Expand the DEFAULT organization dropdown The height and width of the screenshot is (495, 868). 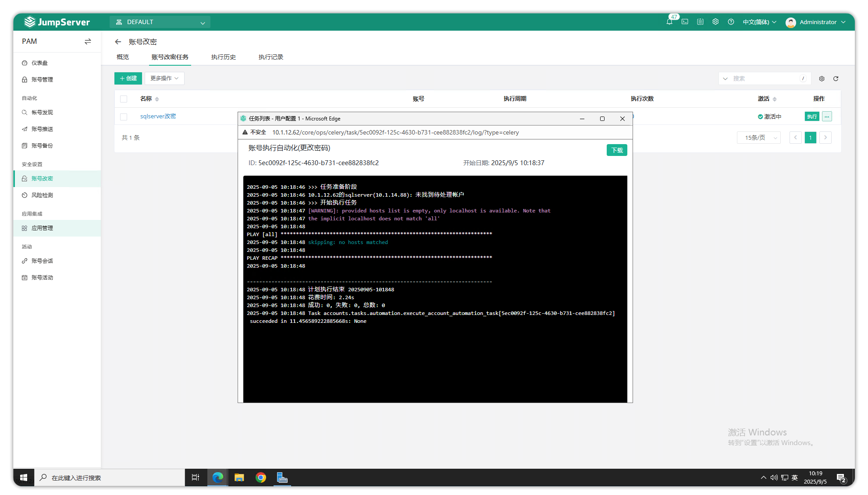[160, 22]
